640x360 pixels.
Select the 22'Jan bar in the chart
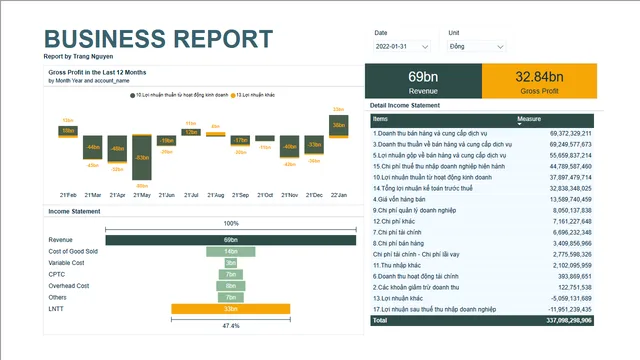pyautogui.click(x=339, y=126)
